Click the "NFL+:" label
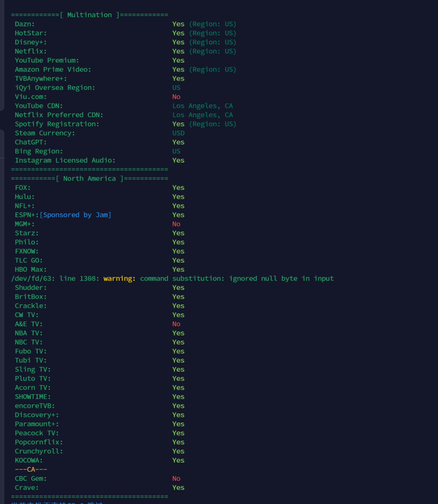438x504 pixels. click(25, 206)
